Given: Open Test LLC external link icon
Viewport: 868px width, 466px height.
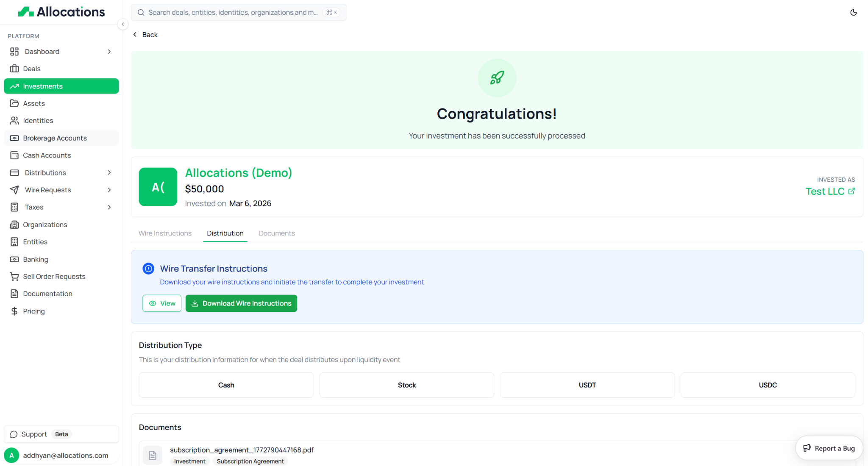Looking at the screenshot, I should tap(851, 191).
